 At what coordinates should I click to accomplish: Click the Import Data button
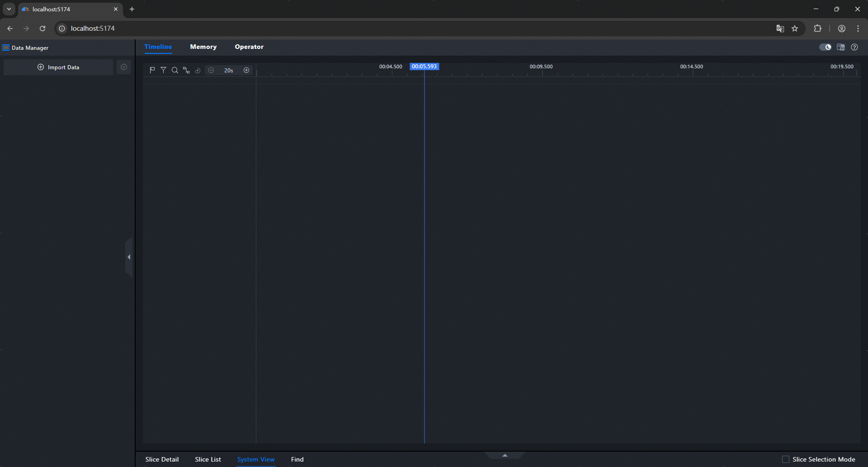(x=58, y=67)
